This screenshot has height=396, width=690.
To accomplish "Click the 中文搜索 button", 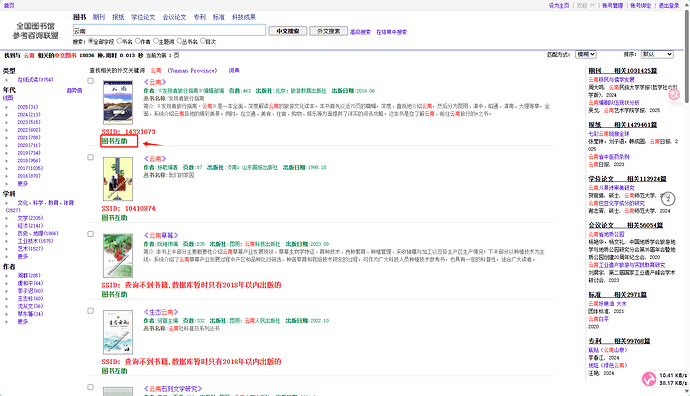I will pyautogui.click(x=288, y=31).
